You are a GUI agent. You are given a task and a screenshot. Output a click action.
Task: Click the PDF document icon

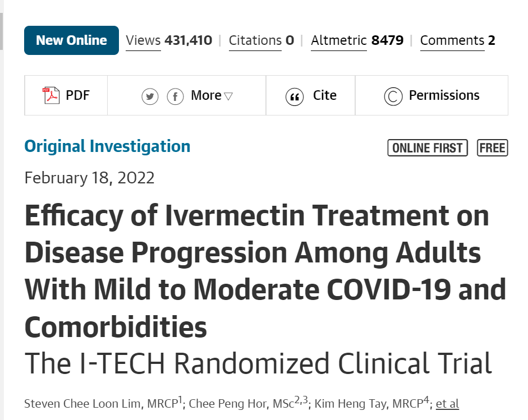(51, 95)
